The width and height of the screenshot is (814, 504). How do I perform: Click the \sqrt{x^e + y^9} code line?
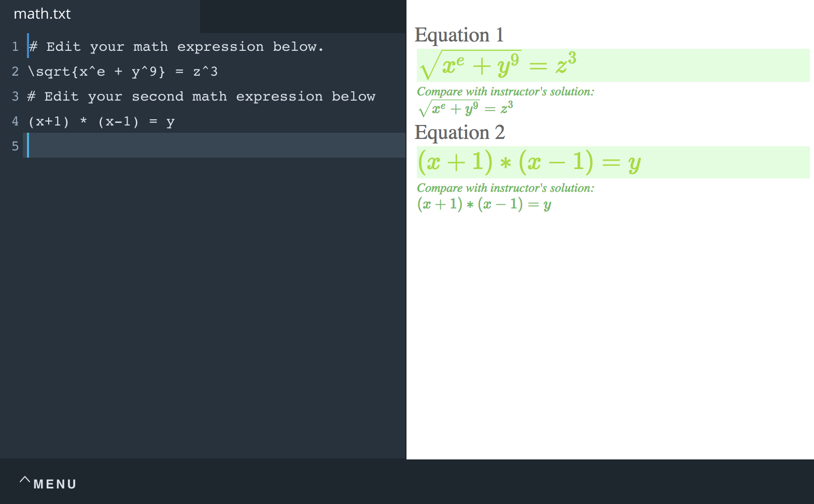click(123, 72)
